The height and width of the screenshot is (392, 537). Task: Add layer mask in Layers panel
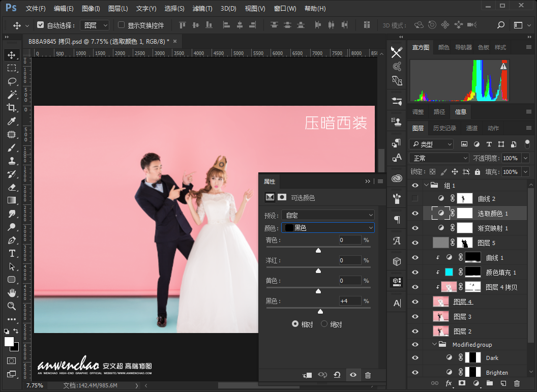click(462, 383)
